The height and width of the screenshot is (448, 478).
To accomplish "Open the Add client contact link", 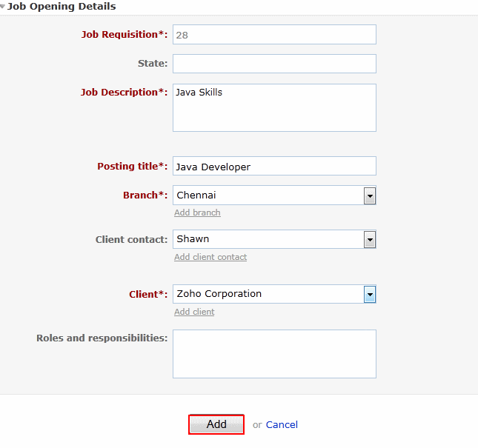I will pyautogui.click(x=210, y=257).
